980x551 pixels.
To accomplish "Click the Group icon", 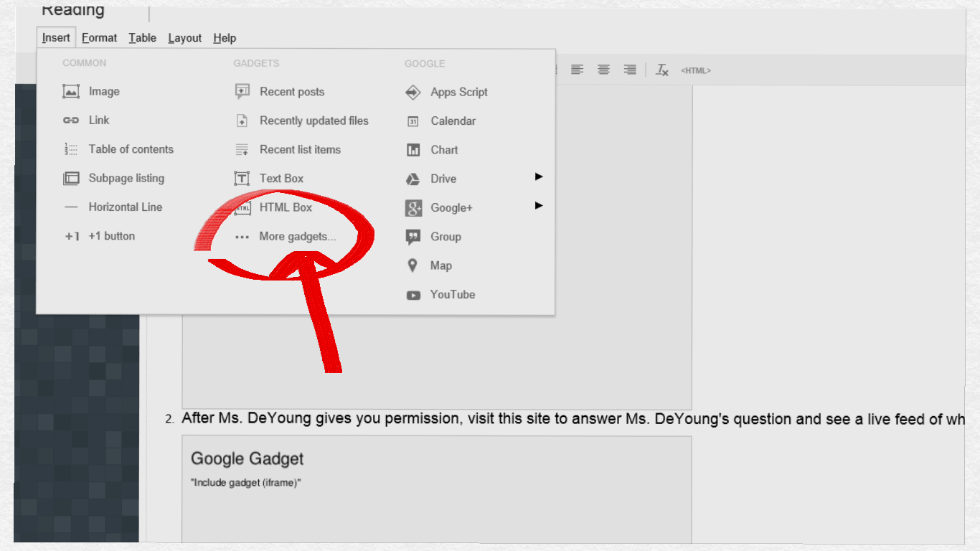I will [413, 237].
